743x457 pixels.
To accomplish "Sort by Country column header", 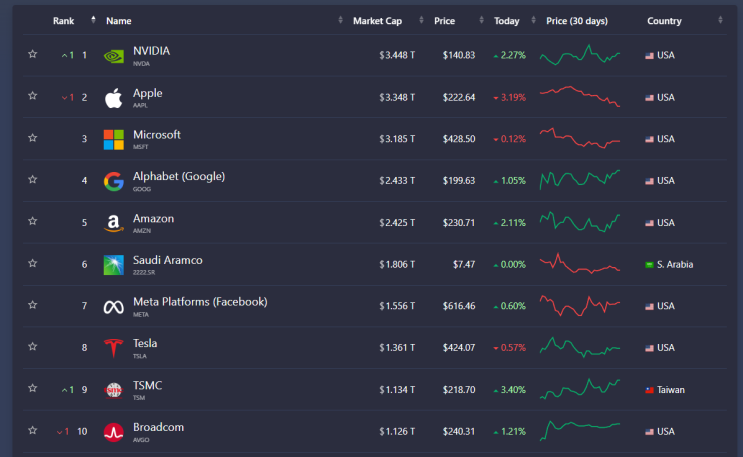I will (x=664, y=21).
